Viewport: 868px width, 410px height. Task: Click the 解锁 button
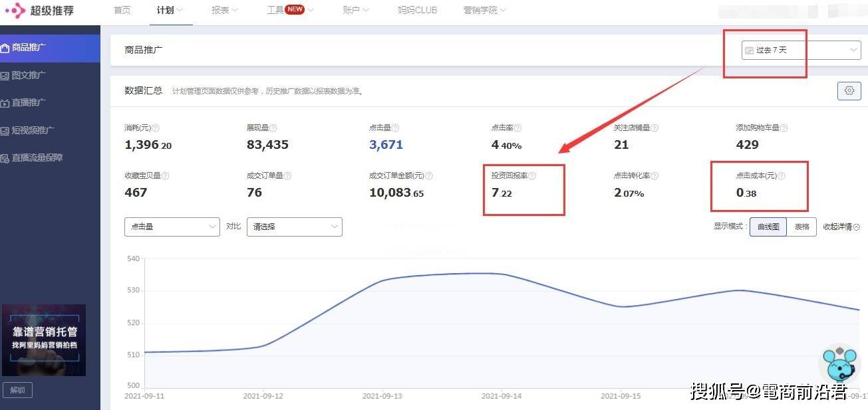17,390
